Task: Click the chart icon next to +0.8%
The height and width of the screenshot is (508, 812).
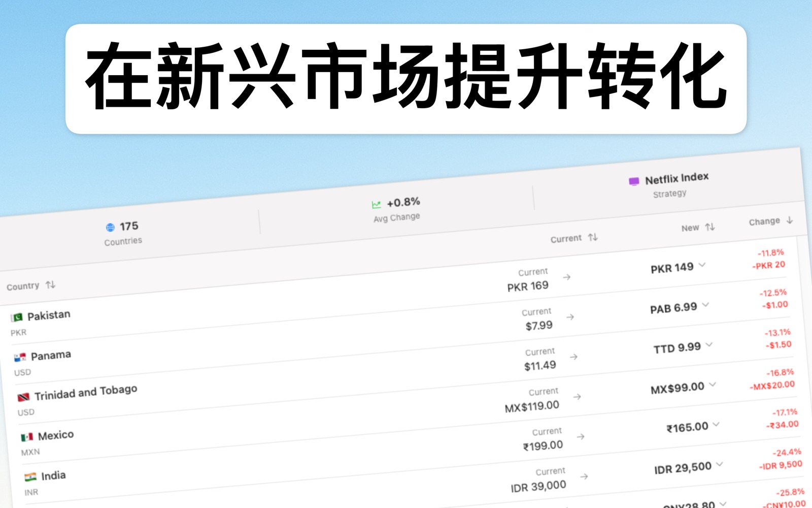Action: point(376,203)
